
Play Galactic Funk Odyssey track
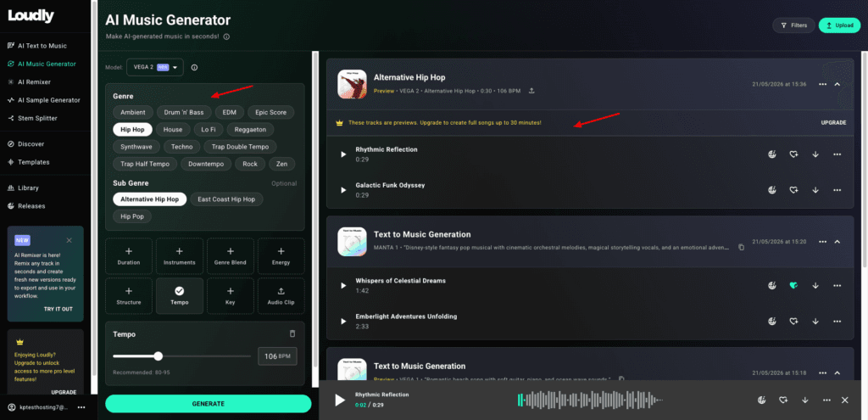pyautogui.click(x=343, y=190)
